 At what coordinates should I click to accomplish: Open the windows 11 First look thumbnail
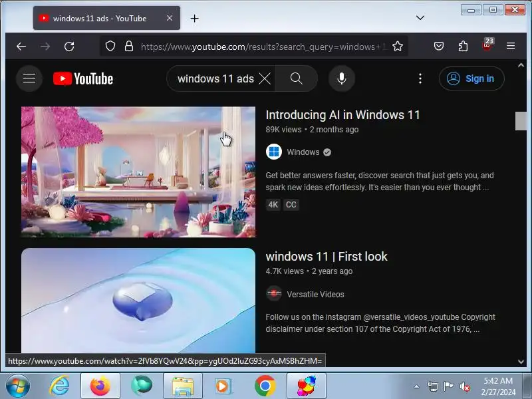(x=138, y=301)
